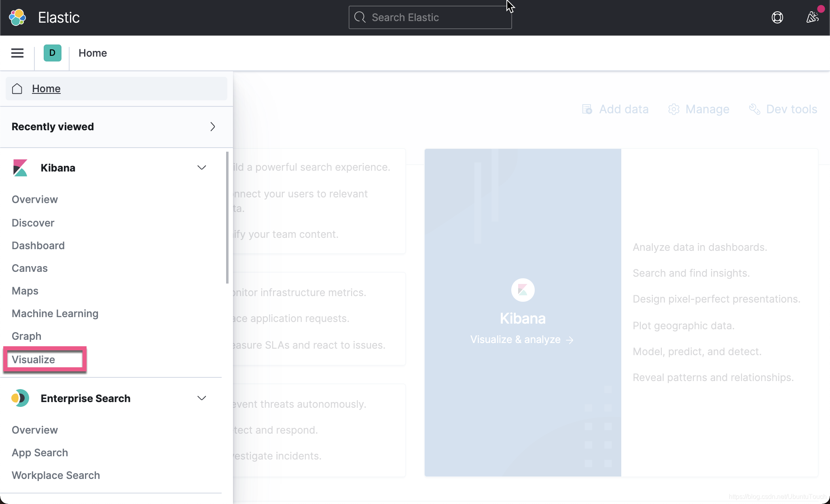Screen dimensions: 830x504
Task: Click the Elastic logo icon
Action: tap(17, 17)
